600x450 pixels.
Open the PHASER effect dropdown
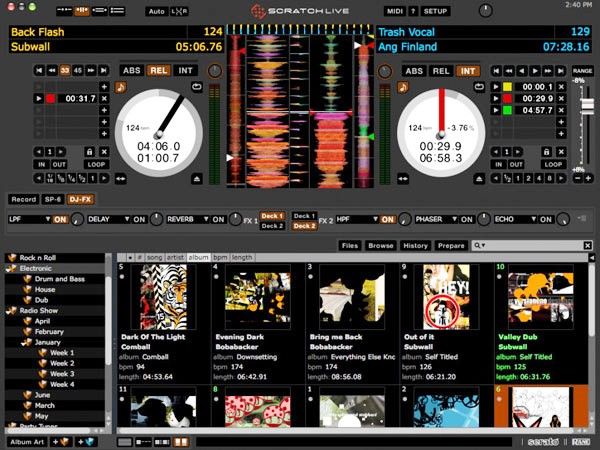point(436,219)
